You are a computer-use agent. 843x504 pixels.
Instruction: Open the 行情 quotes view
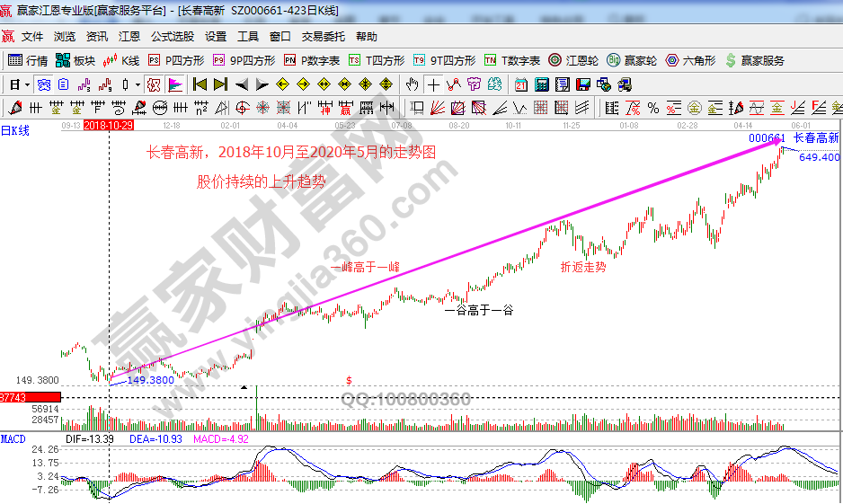(28, 61)
